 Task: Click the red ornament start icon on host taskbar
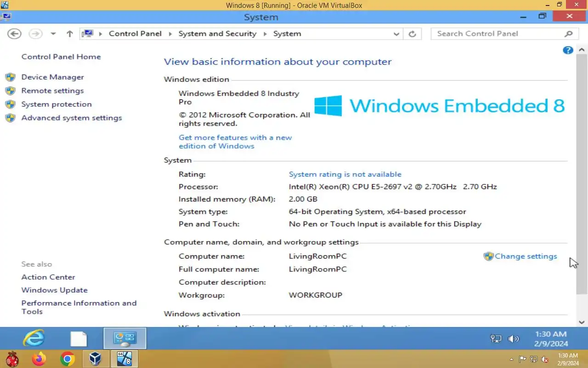(12, 359)
